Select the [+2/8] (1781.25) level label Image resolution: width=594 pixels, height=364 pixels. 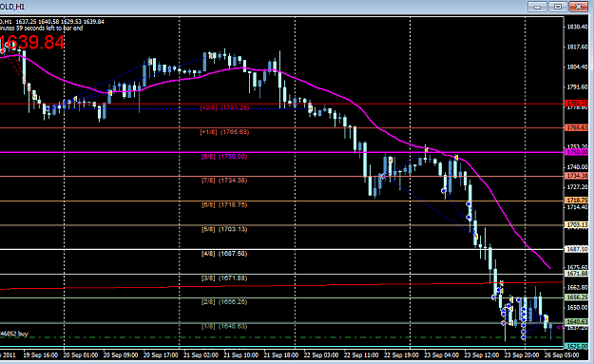224,107
